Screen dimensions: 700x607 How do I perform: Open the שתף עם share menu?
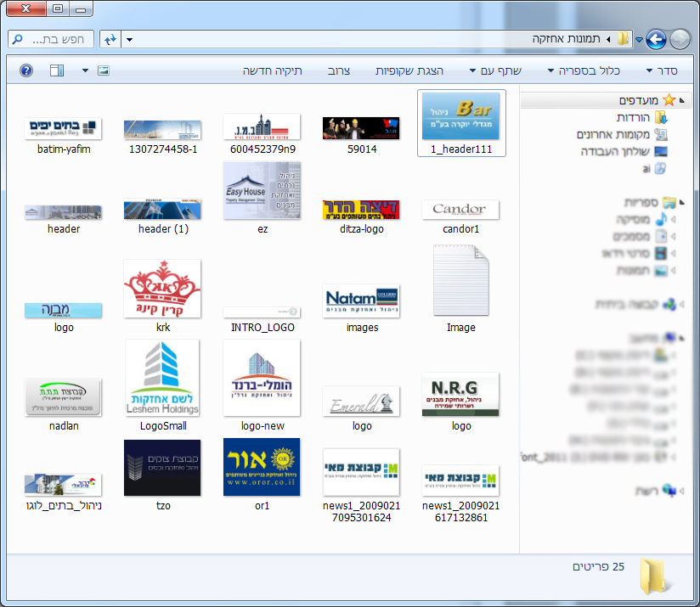495,70
